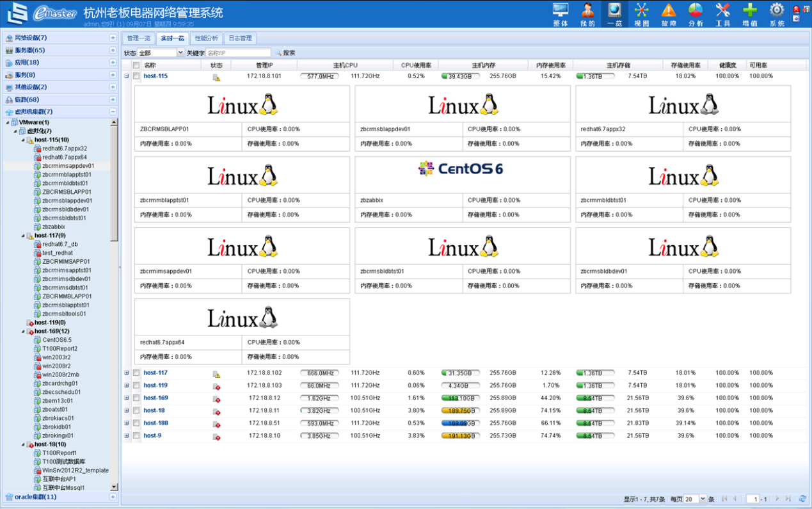The image size is (812, 509).
Task: Click the warning status icon for host-115 row
Action: point(216,77)
